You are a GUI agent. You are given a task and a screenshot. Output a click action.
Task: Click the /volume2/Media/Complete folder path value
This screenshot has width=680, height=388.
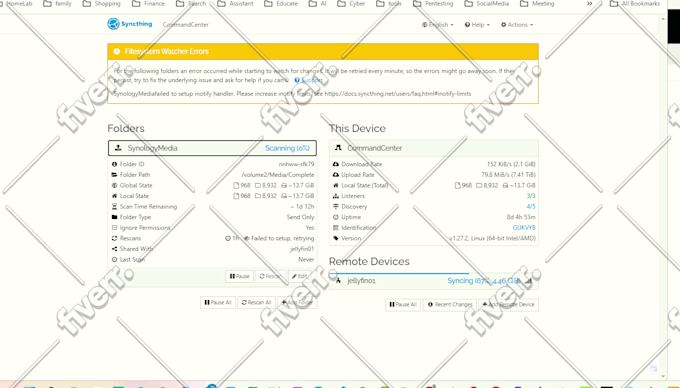(278, 175)
